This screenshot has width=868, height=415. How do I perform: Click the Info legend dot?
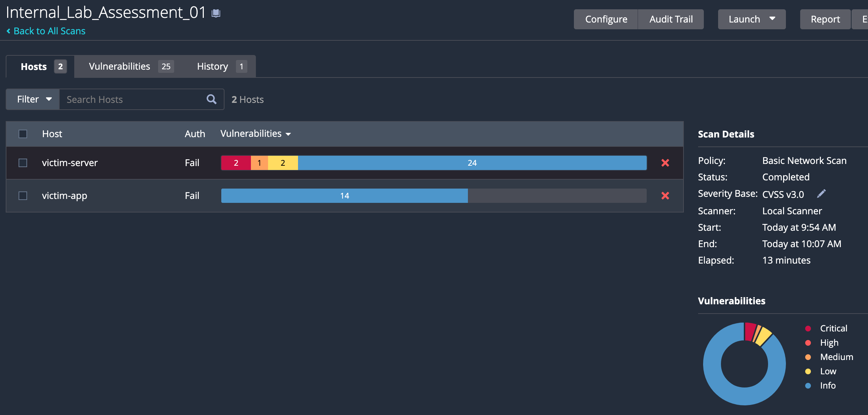pos(808,386)
